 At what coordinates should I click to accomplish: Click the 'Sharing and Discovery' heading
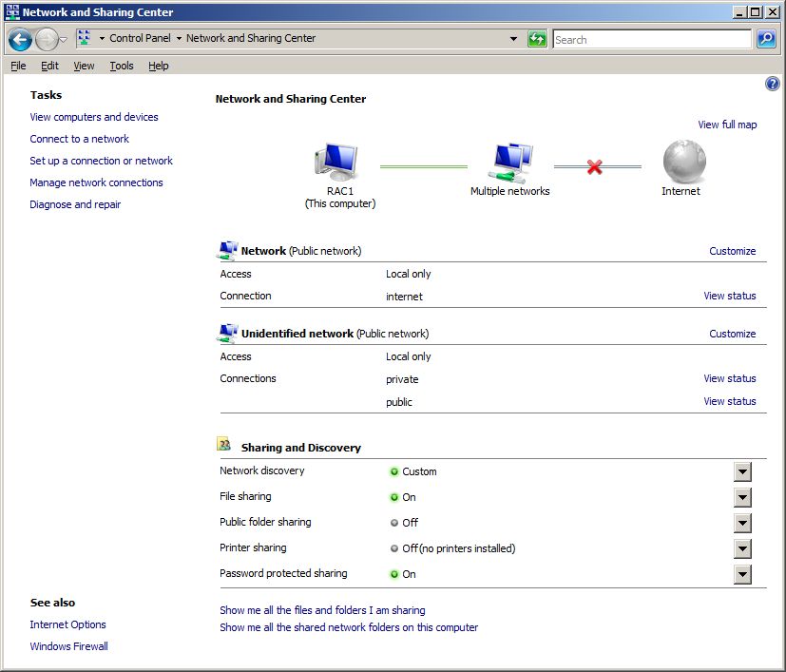[x=300, y=448]
